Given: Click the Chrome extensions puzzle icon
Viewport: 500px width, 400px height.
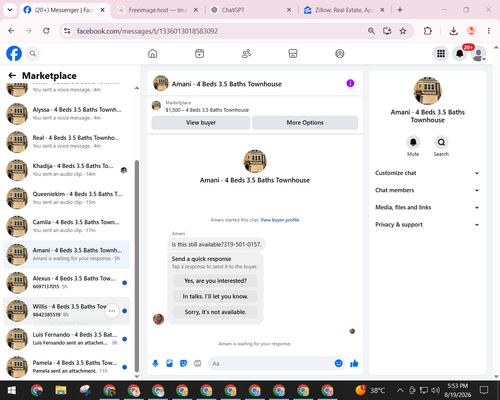Looking at the screenshot, I should [x=428, y=31].
